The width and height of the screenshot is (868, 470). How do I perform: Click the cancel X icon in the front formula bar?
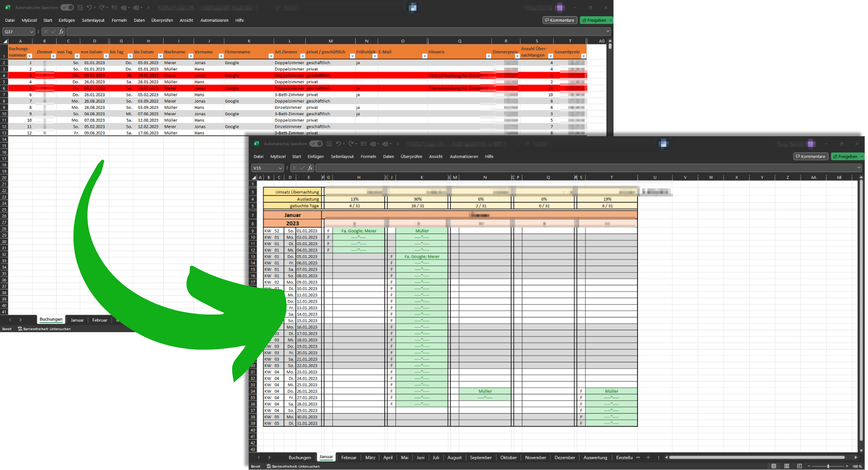tap(294, 168)
